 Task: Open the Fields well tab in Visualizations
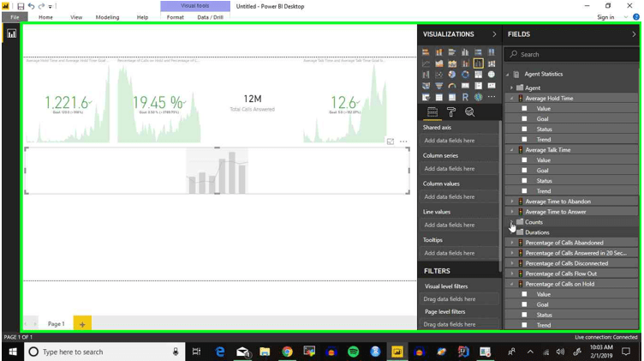click(432, 111)
